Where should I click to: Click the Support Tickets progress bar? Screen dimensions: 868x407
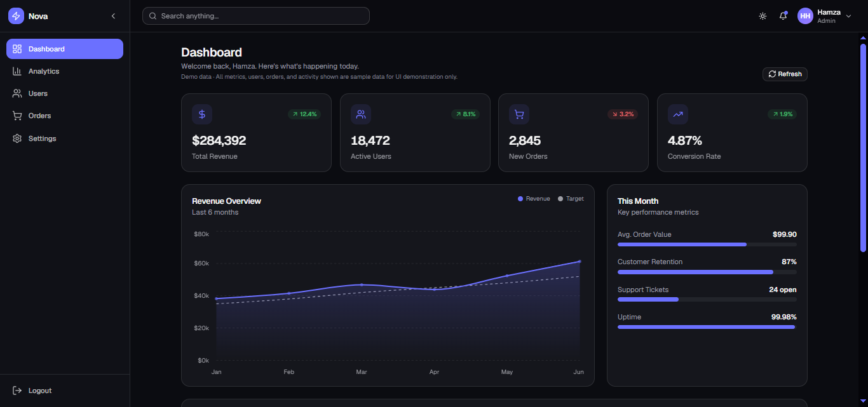707,299
